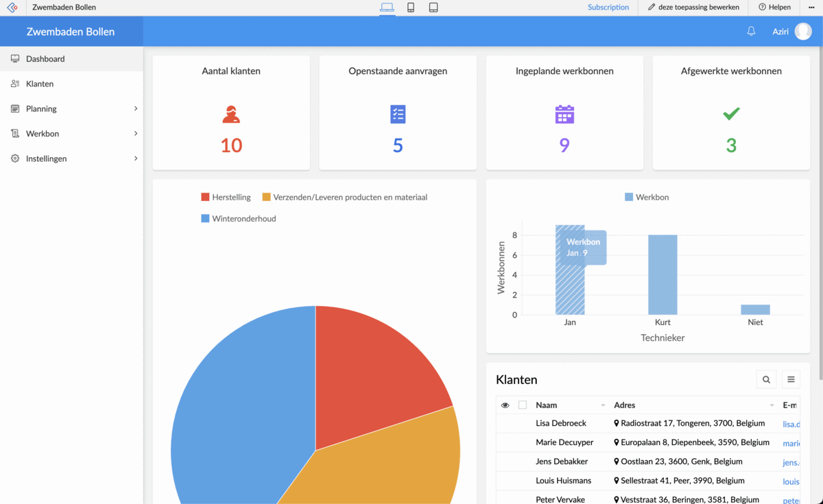Switch to phone preview mode

point(411,8)
